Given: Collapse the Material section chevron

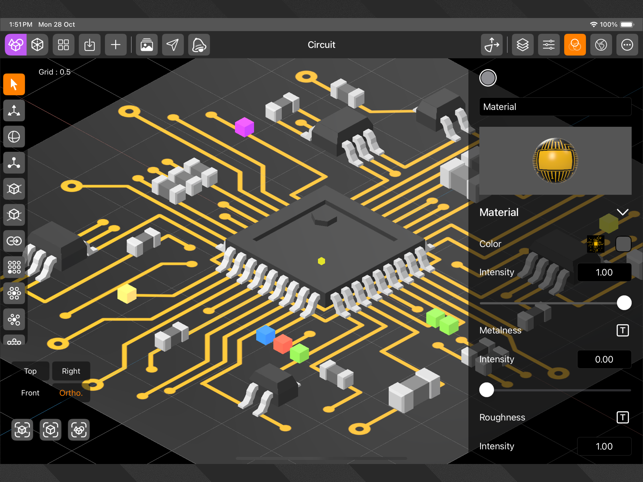Looking at the screenshot, I should point(622,212).
